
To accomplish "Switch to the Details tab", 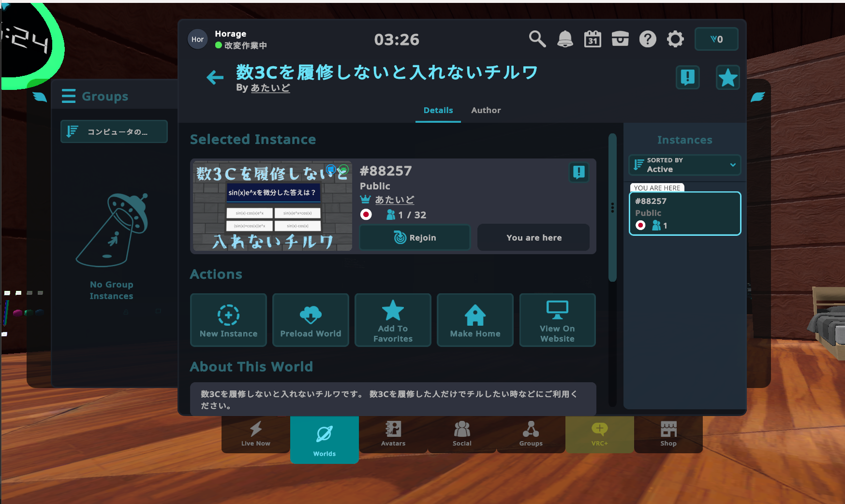I will pos(438,110).
